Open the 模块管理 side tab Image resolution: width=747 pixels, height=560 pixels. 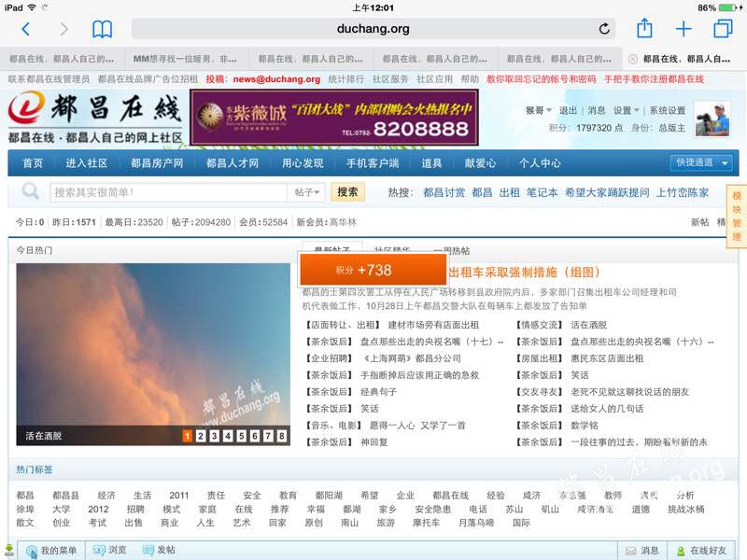737,217
